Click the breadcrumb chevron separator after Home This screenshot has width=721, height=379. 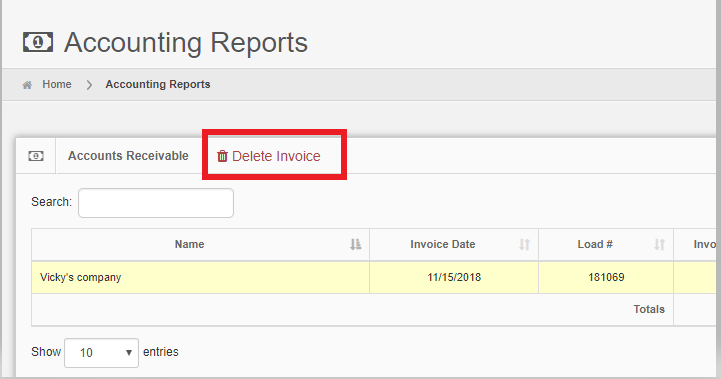[89, 85]
